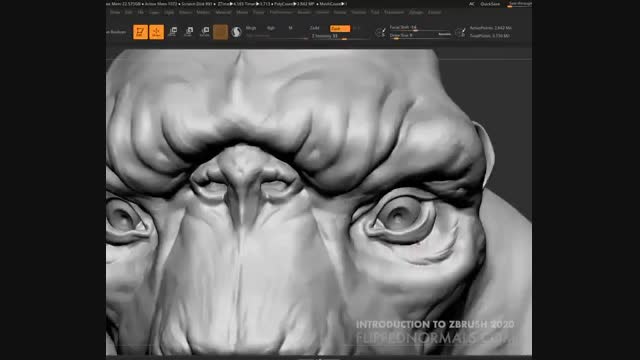Toggle Draw mode button
Screen dimensions: 640x360
coord(156,32)
